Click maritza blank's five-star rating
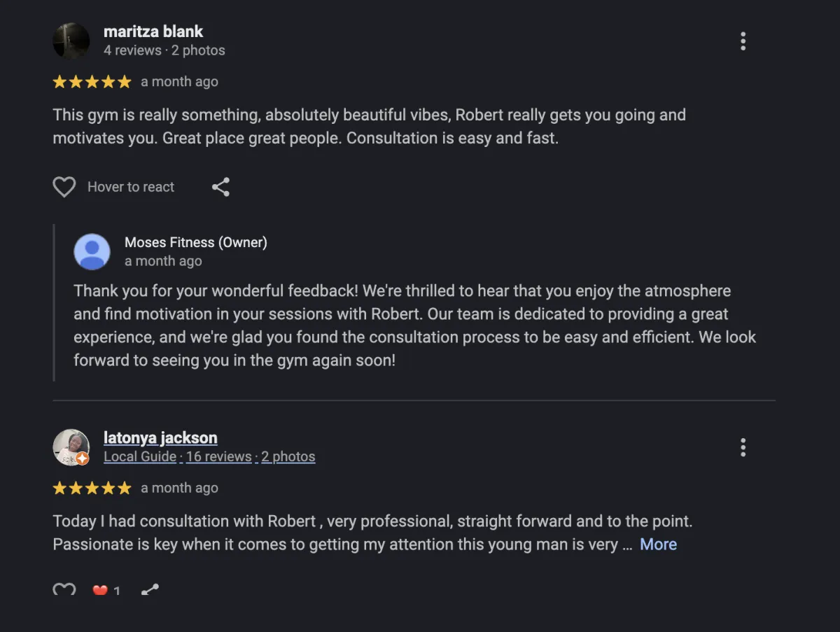The width and height of the screenshot is (840, 632). [92, 82]
